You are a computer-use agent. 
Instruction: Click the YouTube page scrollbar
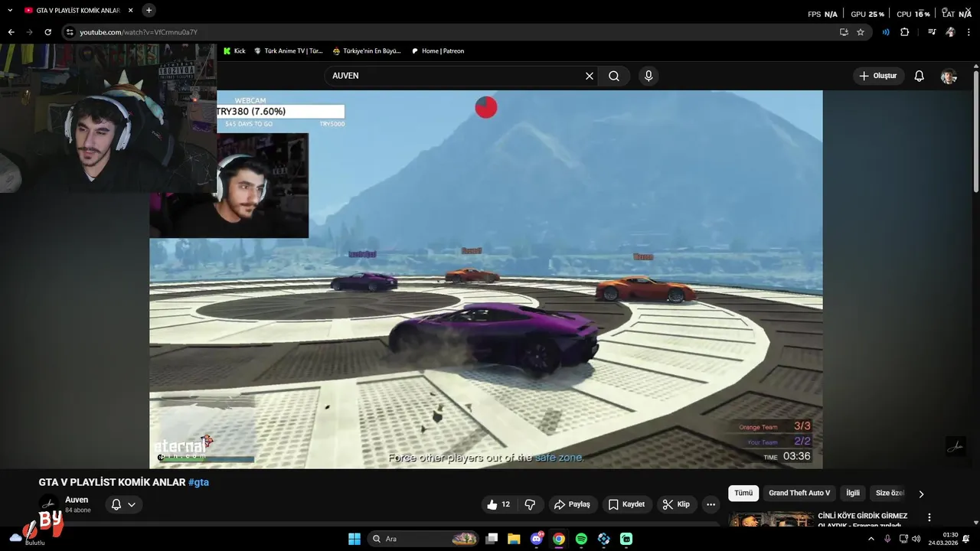point(975,130)
